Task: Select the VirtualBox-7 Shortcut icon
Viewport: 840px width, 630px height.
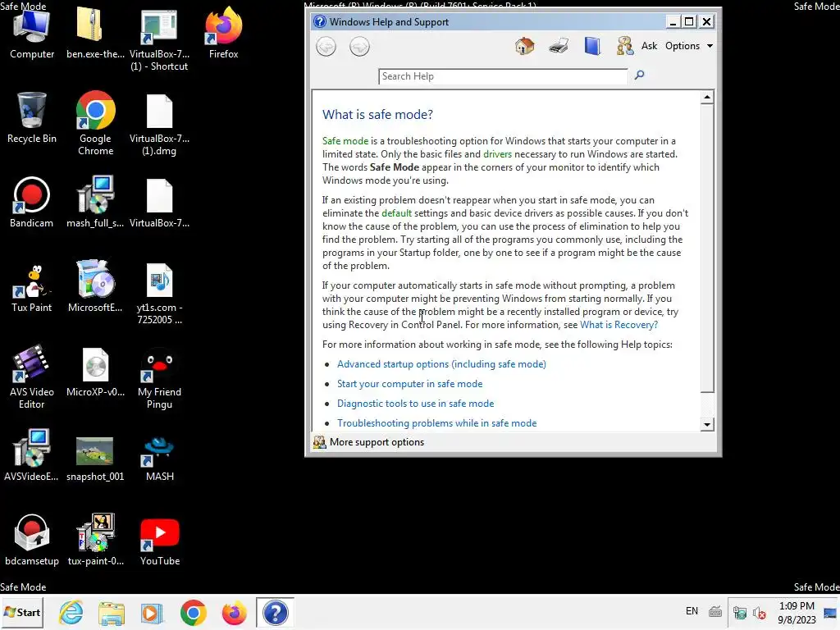Action: point(159,40)
